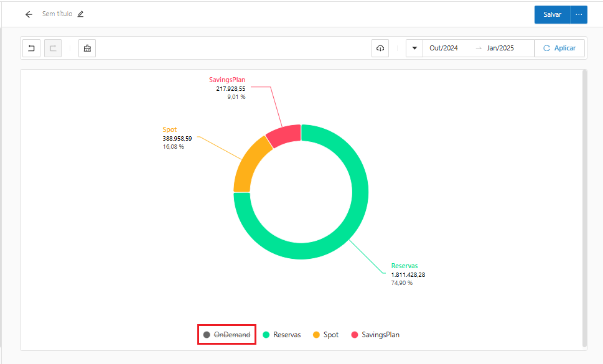Click the Salvar button
The height and width of the screenshot is (364, 603).
tap(552, 14)
